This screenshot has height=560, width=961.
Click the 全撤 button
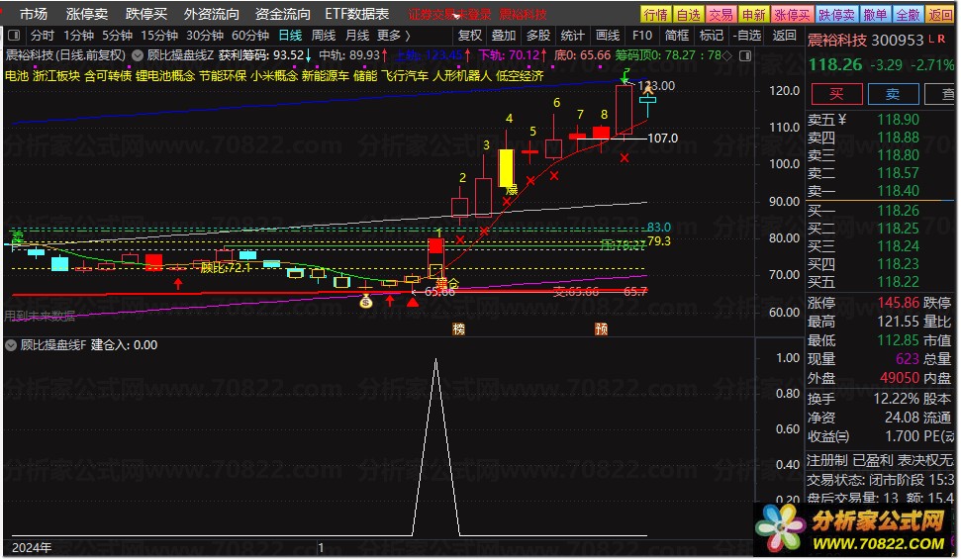click(908, 14)
